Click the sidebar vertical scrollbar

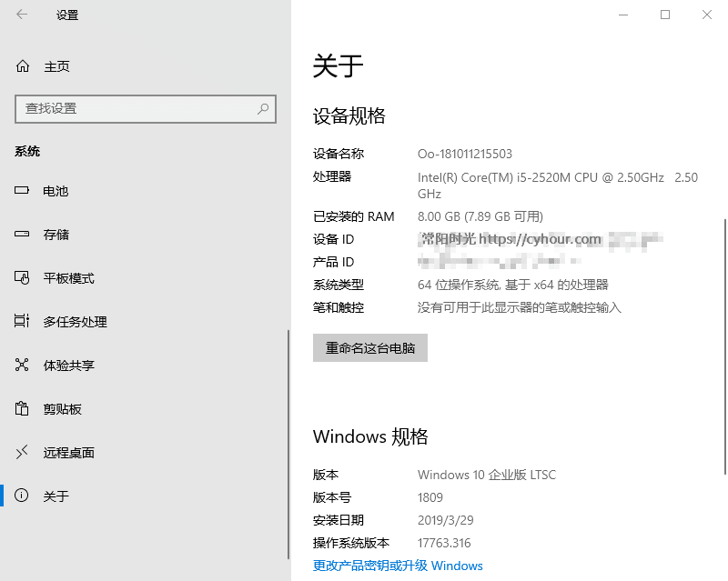click(288, 445)
